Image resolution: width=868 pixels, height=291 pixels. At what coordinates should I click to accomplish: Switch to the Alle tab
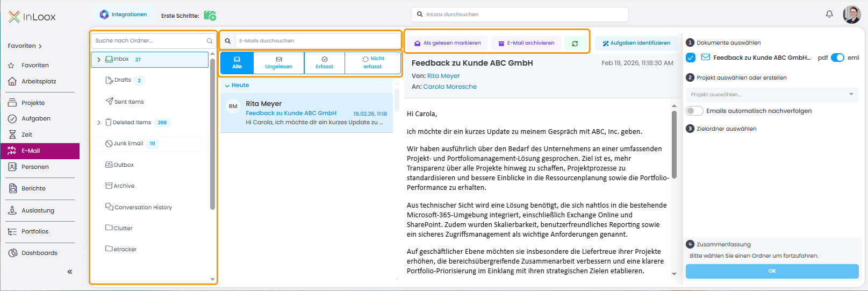(x=237, y=63)
